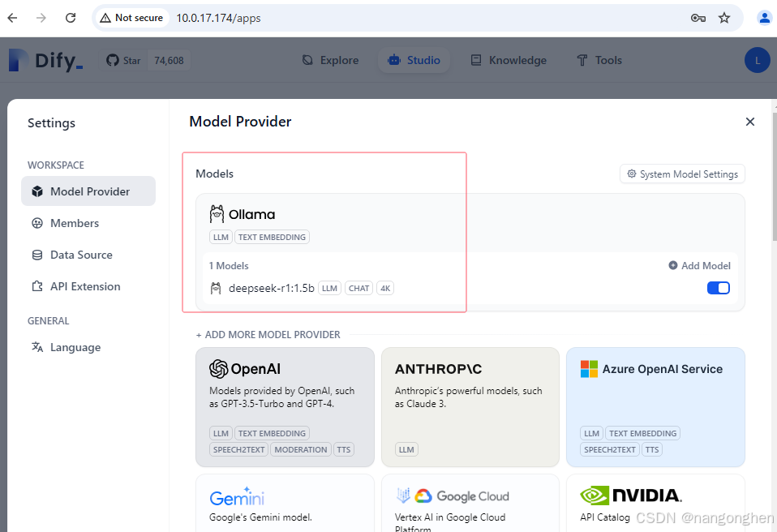
Task: Select the Gemini provider card
Action: click(285, 504)
